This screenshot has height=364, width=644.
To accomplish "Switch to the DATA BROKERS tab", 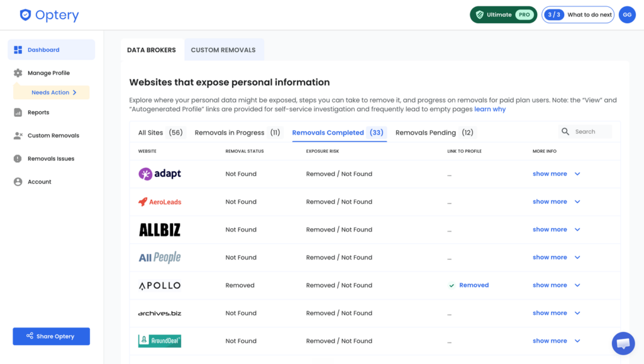I will tap(152, 50).
